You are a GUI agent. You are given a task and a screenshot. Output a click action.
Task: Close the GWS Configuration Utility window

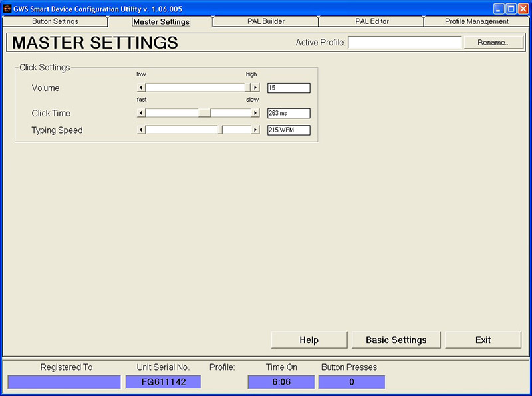coord(523,9)
